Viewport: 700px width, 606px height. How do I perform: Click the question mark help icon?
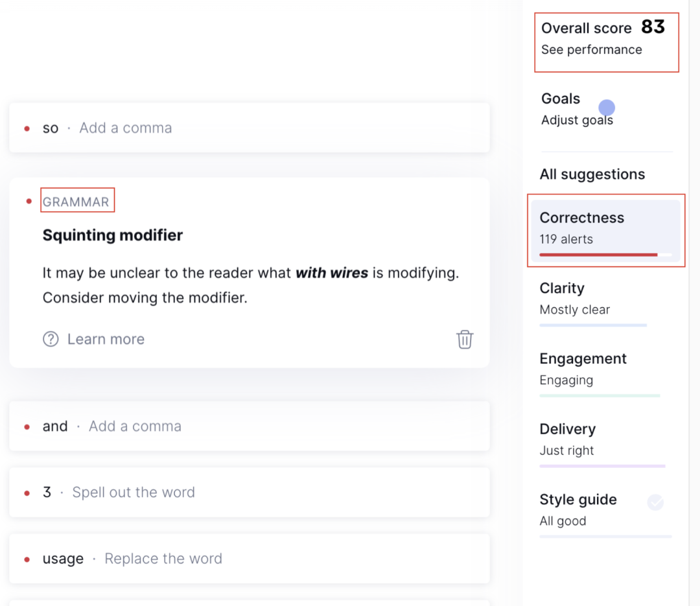tap(51, 340)
